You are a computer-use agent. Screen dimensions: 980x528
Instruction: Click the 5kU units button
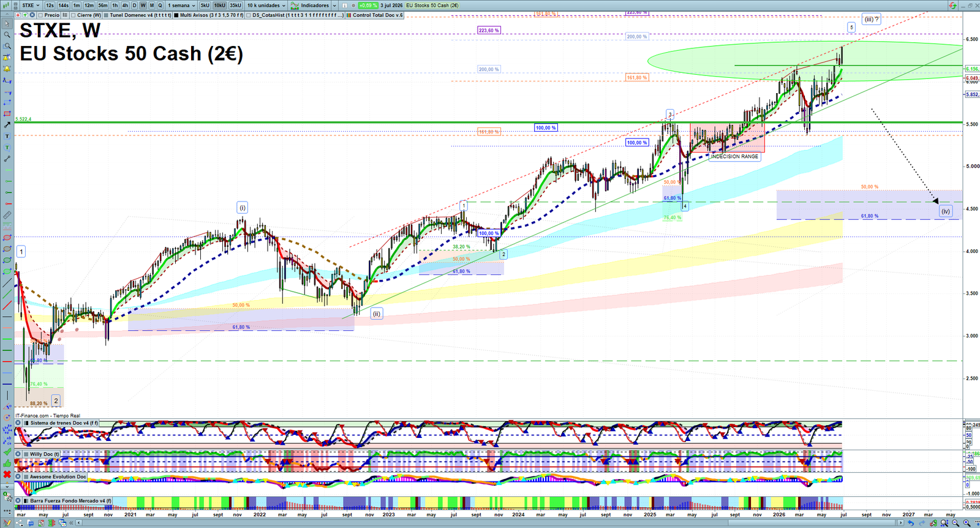pyautogui.click(x=205, y=5)
